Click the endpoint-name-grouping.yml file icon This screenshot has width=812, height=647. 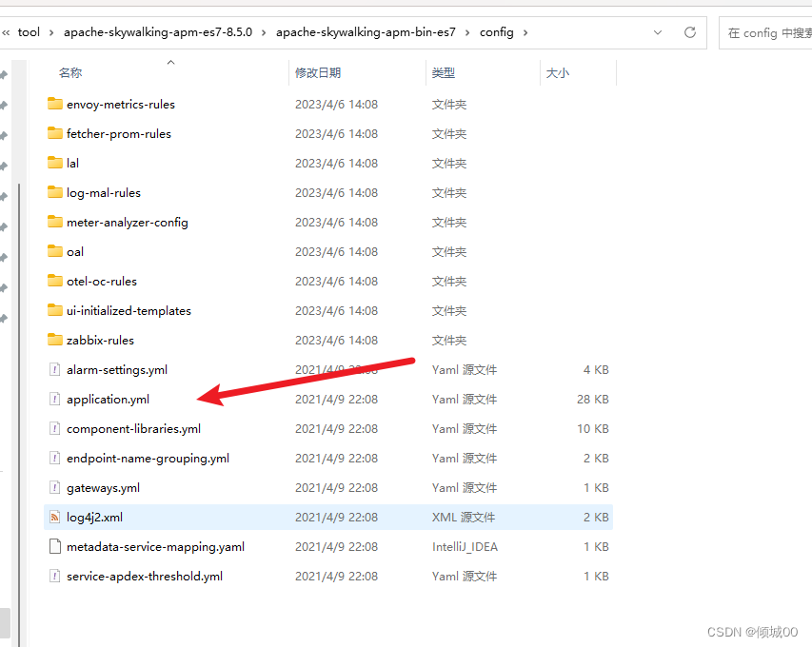(55, 458)
